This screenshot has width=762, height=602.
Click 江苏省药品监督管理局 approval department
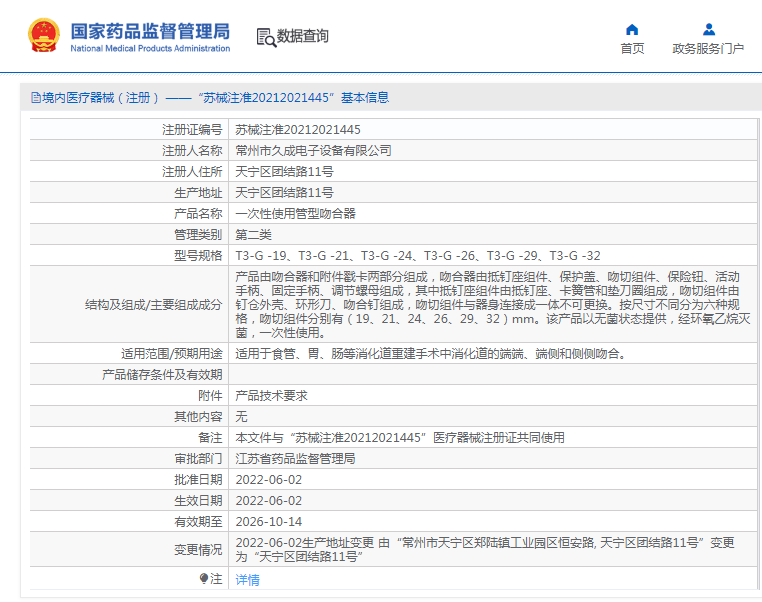(295, 458)
